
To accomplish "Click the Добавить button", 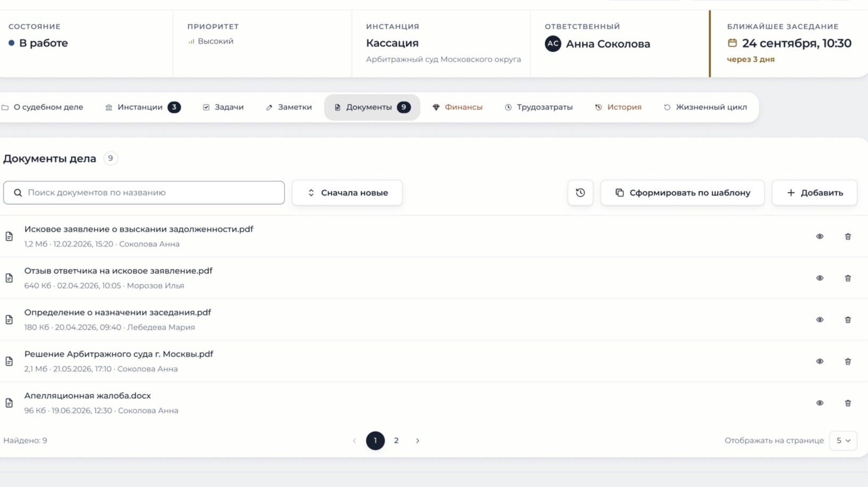I will tap(814, 192).
